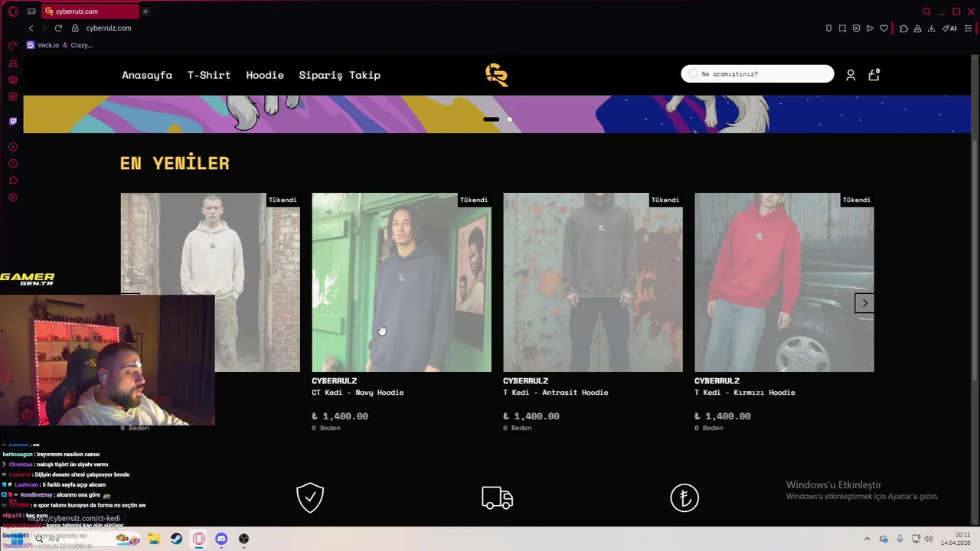This screenshot has width=980, height=551.
Task: Click the lira currency feature icon
Action: [x=684, y=498]
